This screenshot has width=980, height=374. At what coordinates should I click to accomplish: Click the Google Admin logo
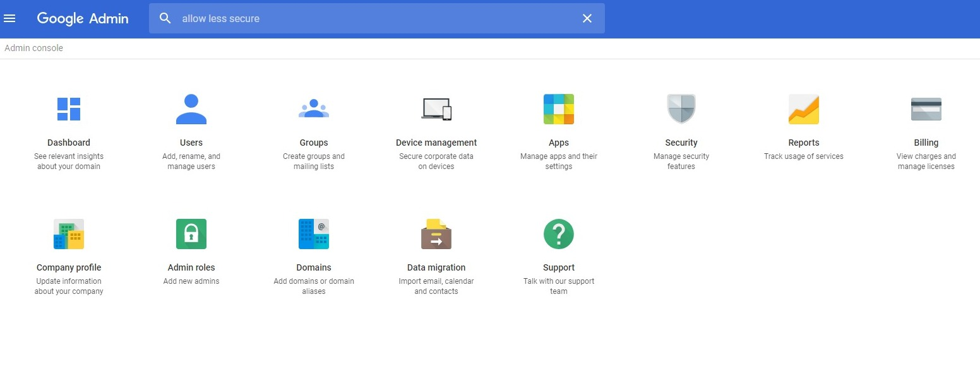point(83,18)
